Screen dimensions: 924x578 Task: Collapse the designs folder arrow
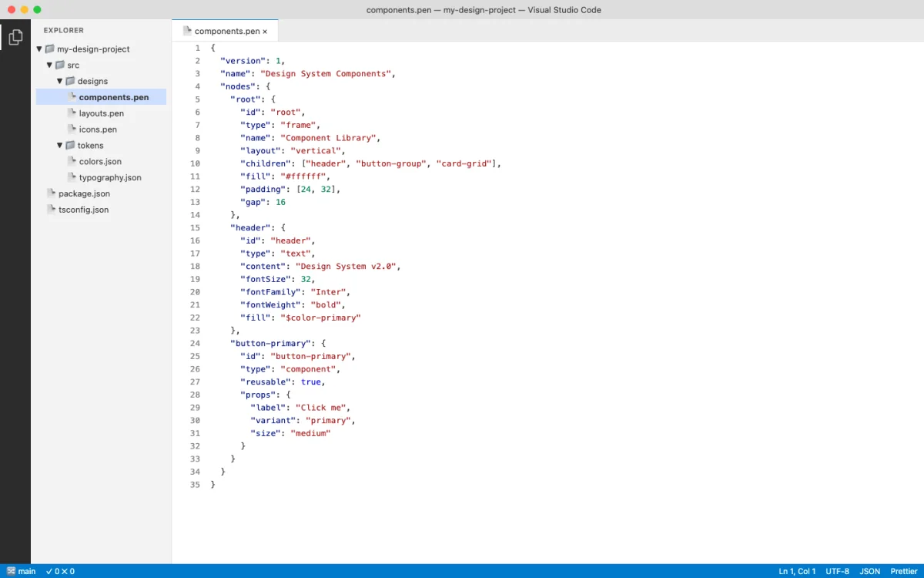[60, 81]
